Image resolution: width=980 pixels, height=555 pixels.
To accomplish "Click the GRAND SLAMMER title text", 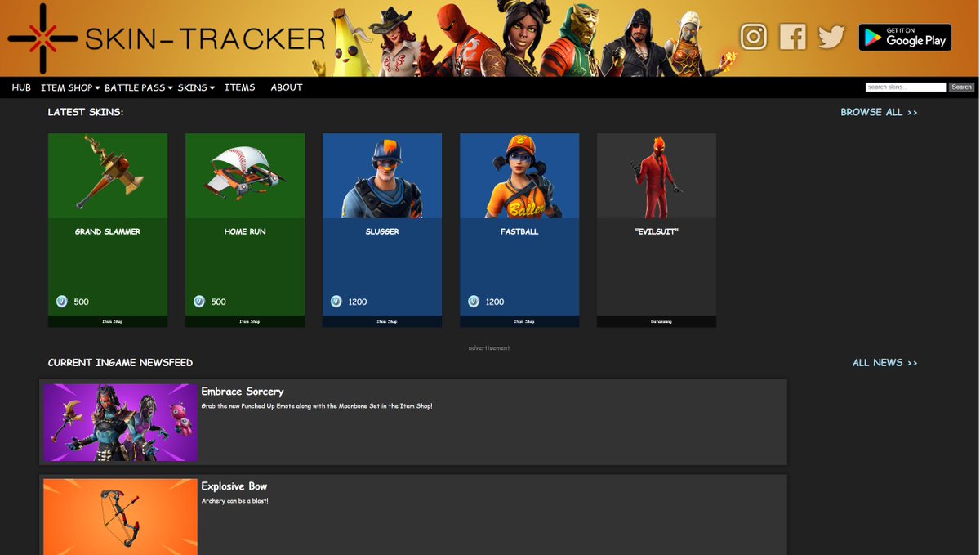I will [108, 232].
